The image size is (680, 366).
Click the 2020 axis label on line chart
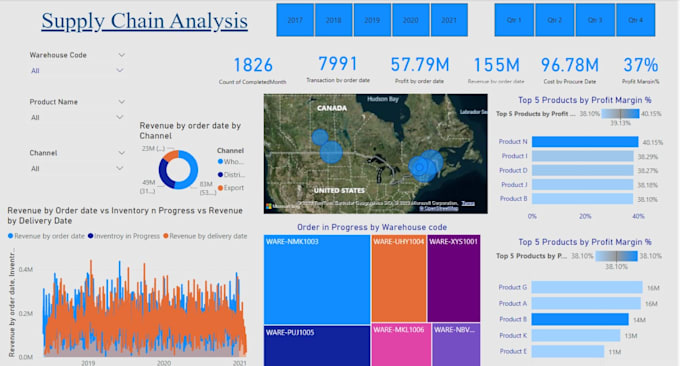coord(164,363)
